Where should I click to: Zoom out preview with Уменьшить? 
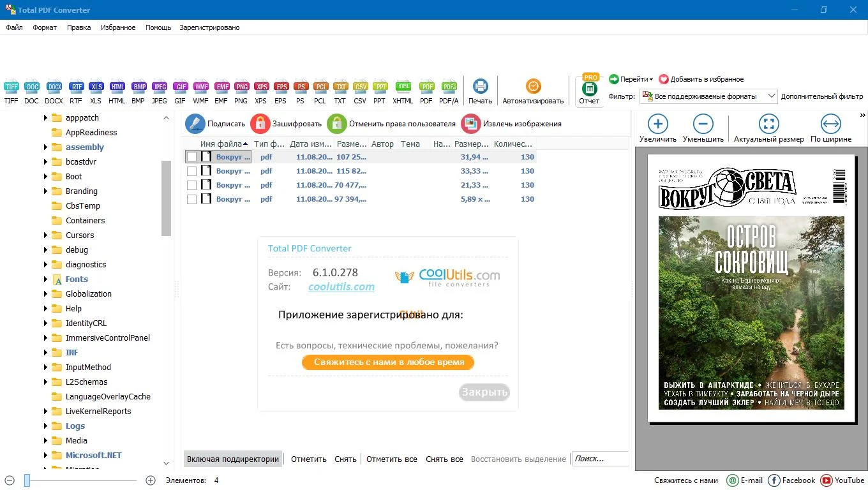click(x=703, y=128)
